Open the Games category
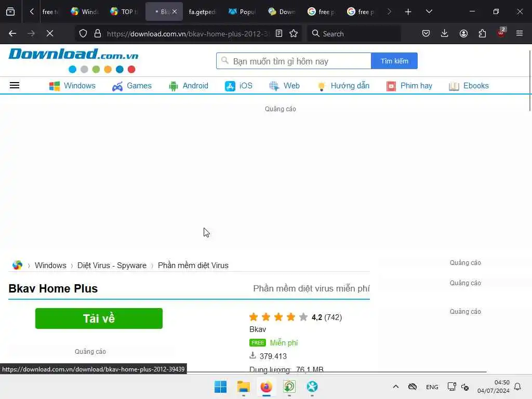The width and height of the screenshot is (532, 399). click(131, 86)
